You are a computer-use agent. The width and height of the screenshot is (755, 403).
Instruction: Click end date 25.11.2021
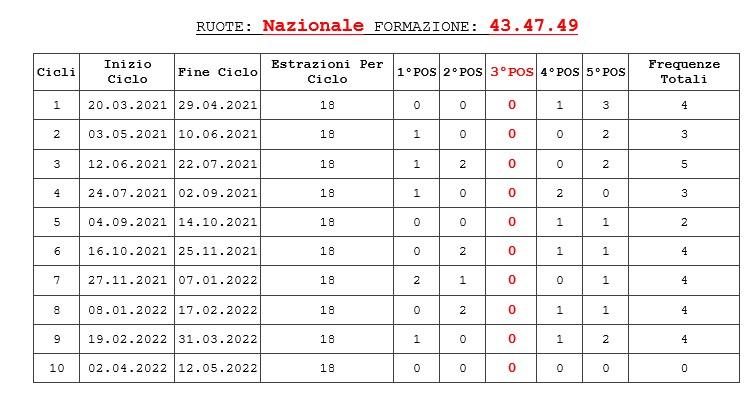coord(218,251)
